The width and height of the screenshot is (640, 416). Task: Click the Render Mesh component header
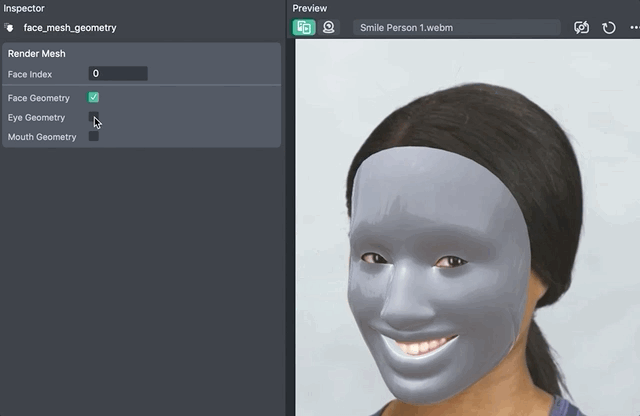[x=37, y=53]
